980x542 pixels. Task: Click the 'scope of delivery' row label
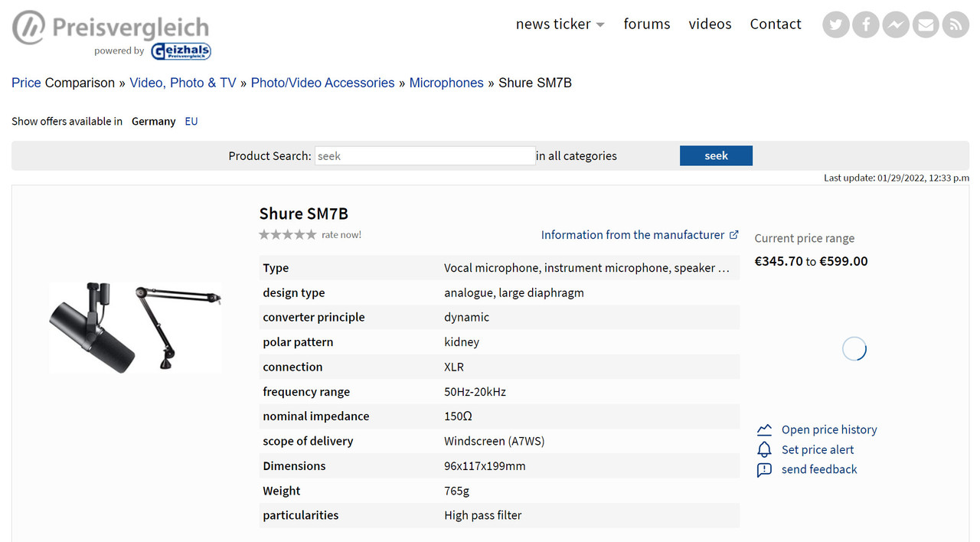click(x=308, y=441)
